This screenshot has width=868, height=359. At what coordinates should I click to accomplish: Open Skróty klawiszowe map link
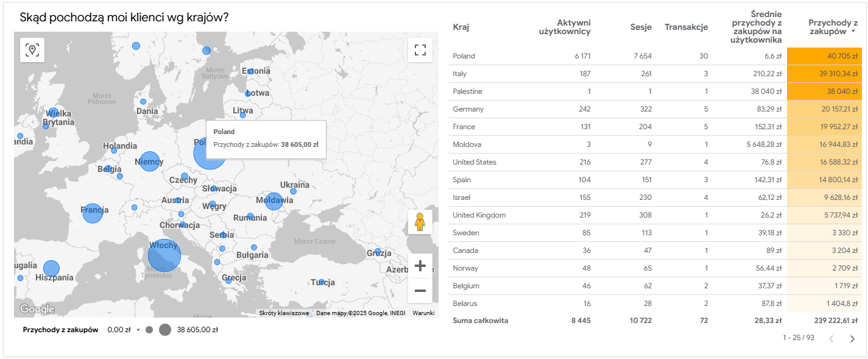pyautogui.click(x=284, y=313)
